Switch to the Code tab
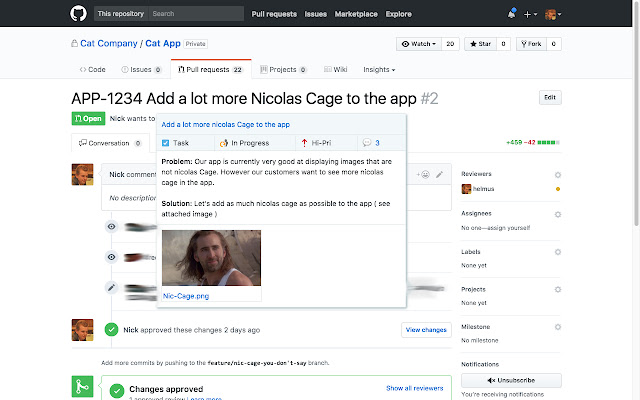640x400 pixels. [x=92, y=70]
